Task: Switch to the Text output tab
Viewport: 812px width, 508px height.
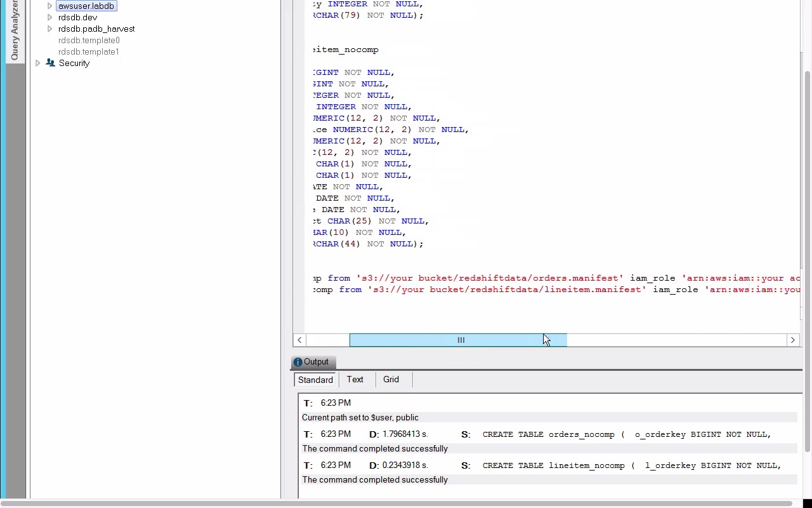Action: pos(355,380)
